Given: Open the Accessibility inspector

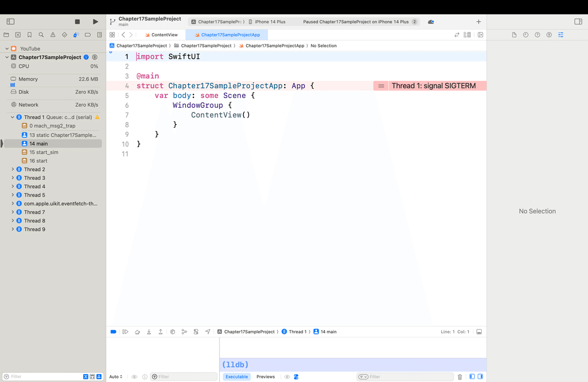Looking at the screenshot, I should pyautogui.click(x=549, y=35).
